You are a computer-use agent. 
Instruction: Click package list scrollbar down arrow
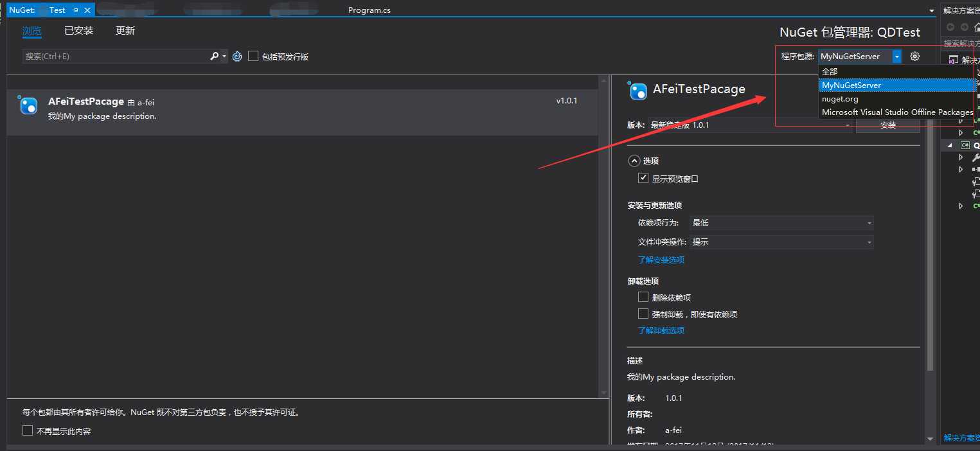pyautogui.click(x=603, y=393)
